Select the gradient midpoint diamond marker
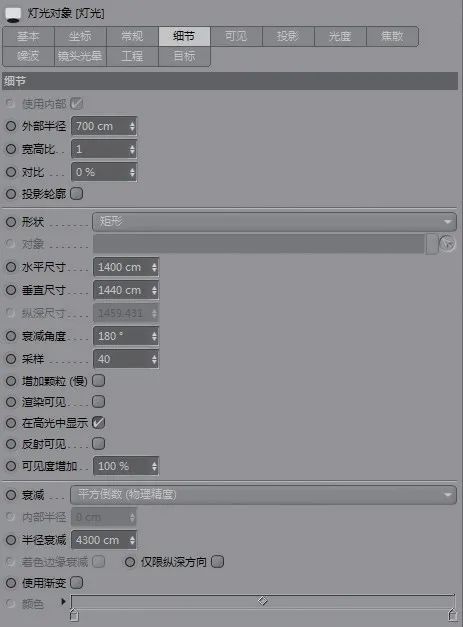Screen dimensions: 463x627 click(263, 601)
